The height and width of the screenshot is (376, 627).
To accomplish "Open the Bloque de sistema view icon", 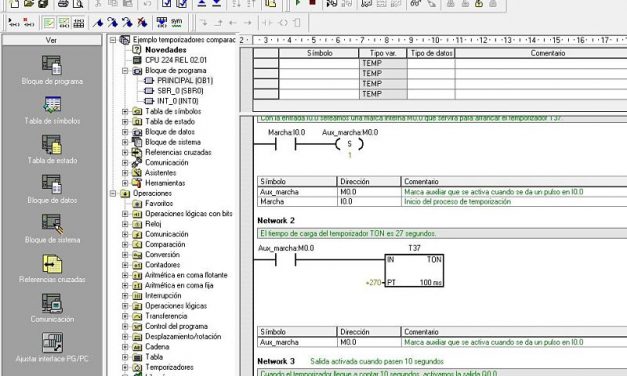I will point(52,224).
